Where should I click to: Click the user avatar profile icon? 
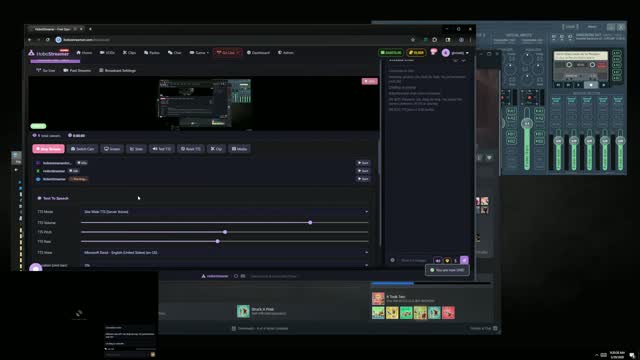pos(446,53)
